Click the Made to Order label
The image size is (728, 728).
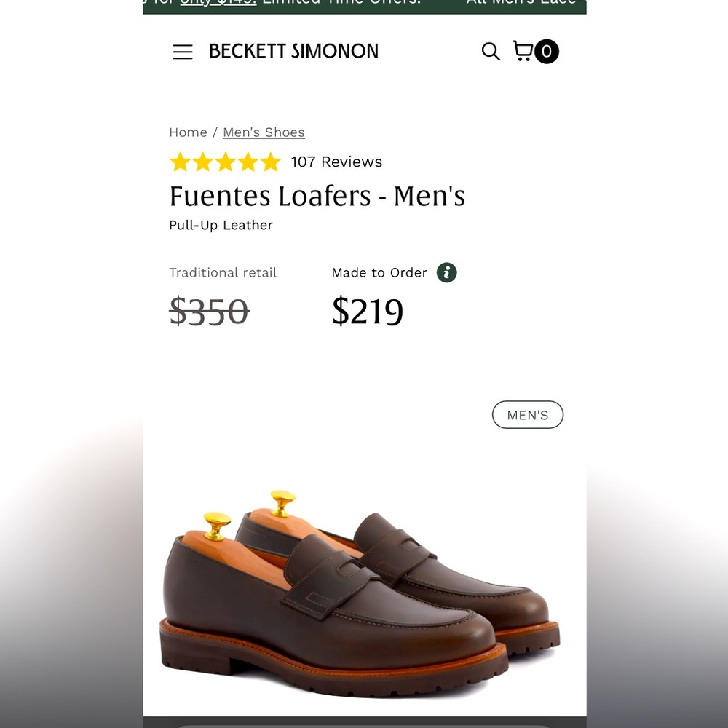coord(379,273)
